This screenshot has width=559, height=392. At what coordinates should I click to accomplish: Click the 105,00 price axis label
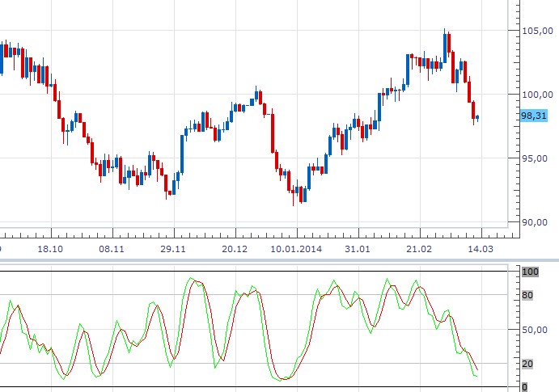click(538, 31)
